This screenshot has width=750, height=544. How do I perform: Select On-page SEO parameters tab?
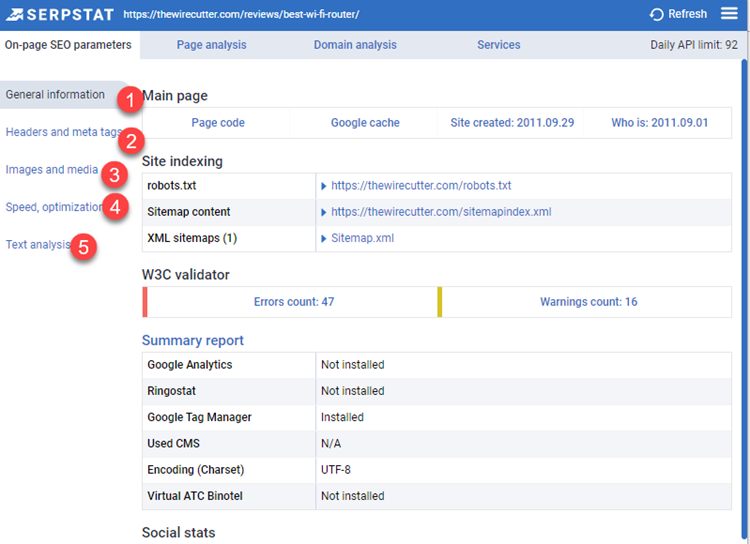coord(68,45)
